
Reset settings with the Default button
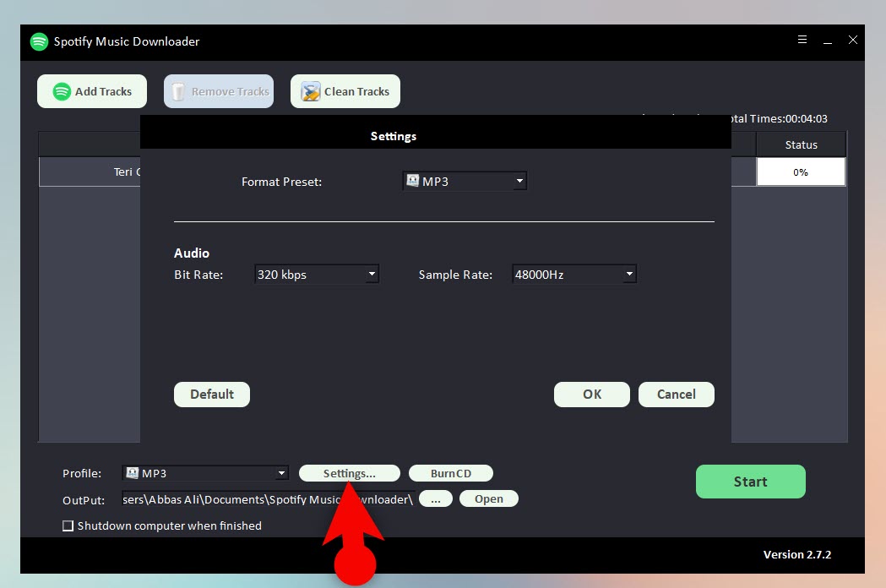212,394
